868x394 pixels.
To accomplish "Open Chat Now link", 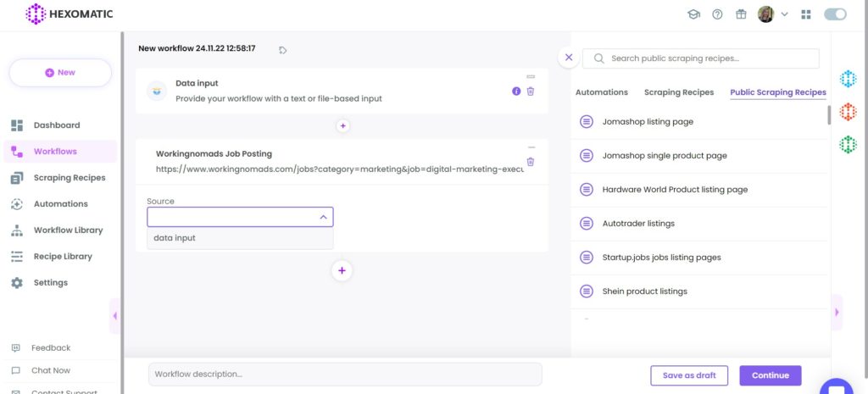I will [51, 371].
